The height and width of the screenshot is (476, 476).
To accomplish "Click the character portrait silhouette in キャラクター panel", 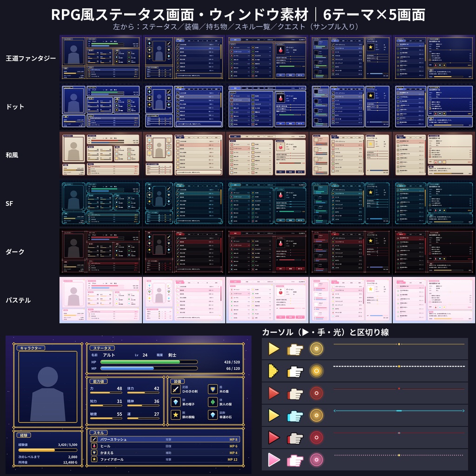I will pyautogui.click(x=48, y=393).
